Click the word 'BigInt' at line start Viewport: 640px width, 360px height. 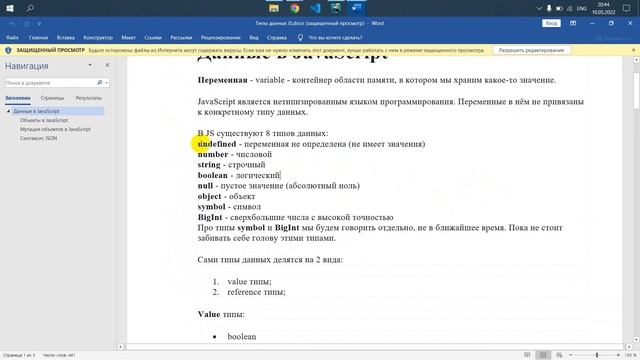click(210, 218)
